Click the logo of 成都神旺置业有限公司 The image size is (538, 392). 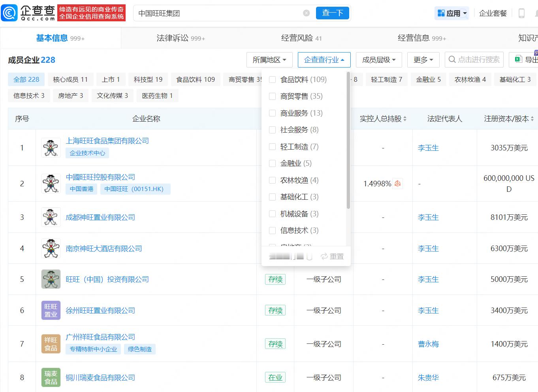pos(51,217)
